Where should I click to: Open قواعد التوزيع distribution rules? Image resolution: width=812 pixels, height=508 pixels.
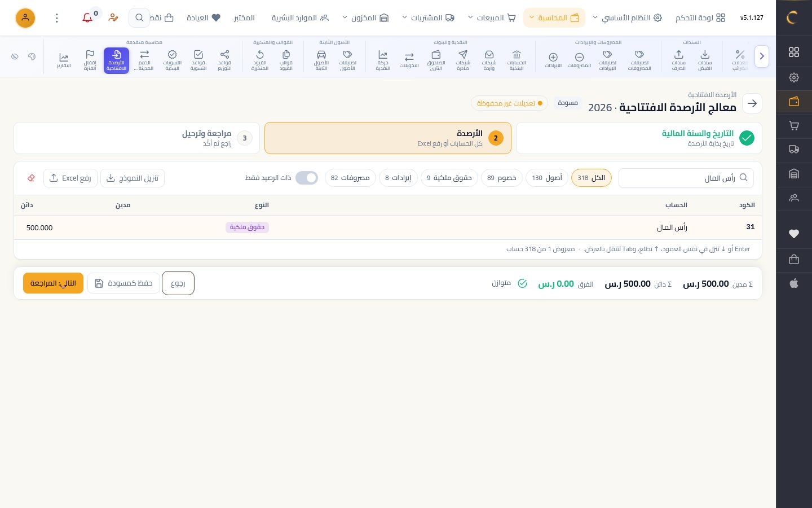pos(224,60)
